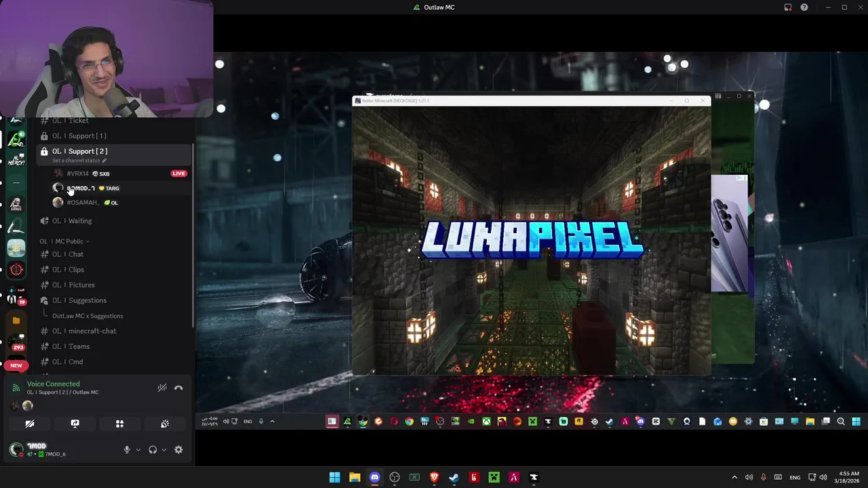Click the LIVE badge next to #VRX14

[178, 174]
